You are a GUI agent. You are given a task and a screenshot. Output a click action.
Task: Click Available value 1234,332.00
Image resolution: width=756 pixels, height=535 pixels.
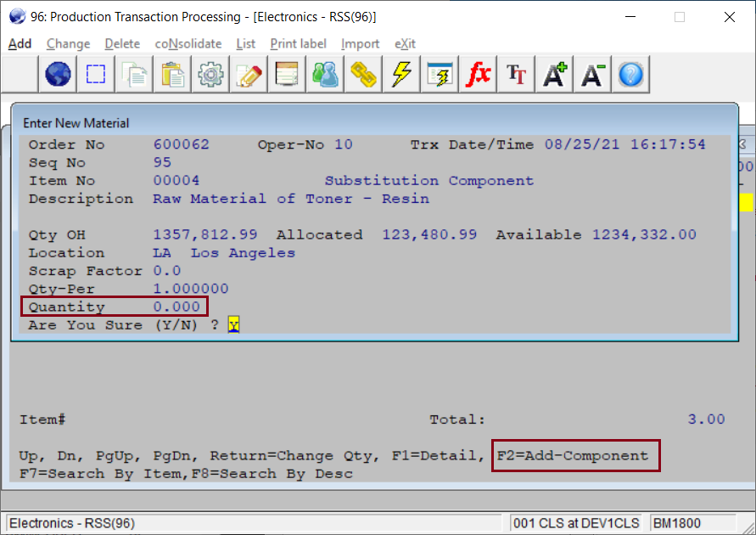point(645,234)
